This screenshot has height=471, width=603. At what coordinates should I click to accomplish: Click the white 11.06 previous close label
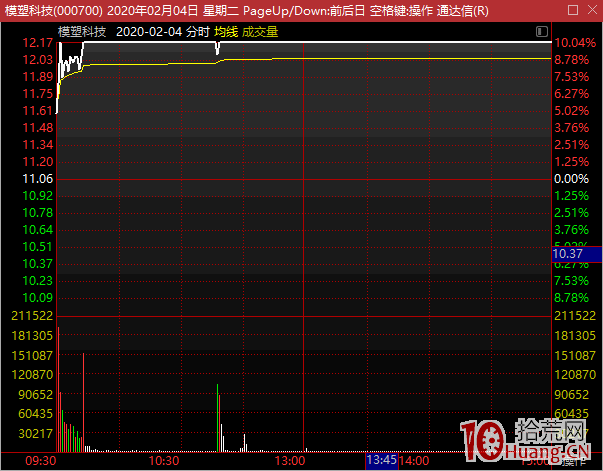(38, 179)
